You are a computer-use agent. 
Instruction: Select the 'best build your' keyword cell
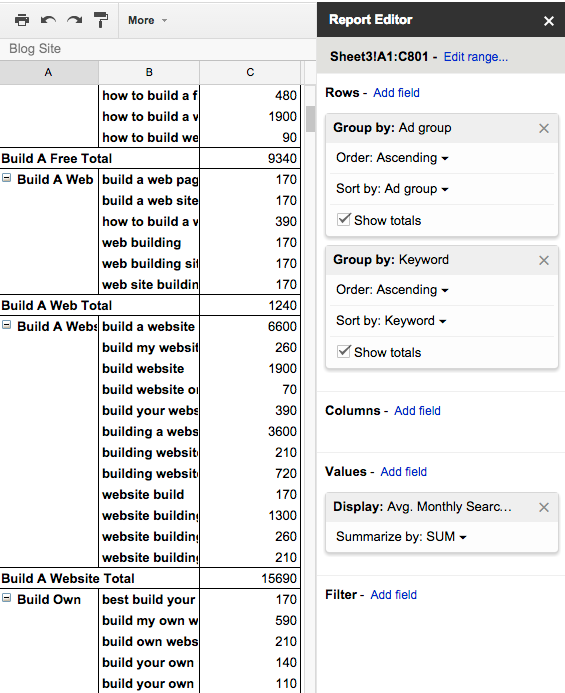click(x=149, y=600)
